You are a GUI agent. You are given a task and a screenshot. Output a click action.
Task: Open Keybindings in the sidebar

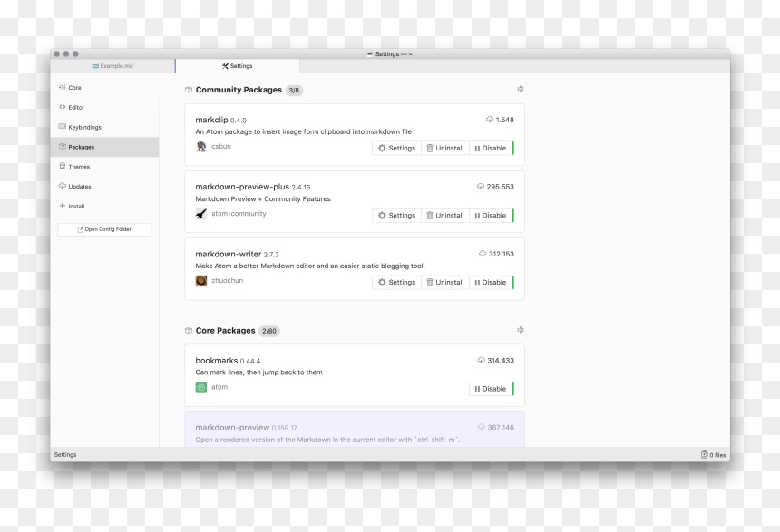pyautogui.click(x=104, y=127)
